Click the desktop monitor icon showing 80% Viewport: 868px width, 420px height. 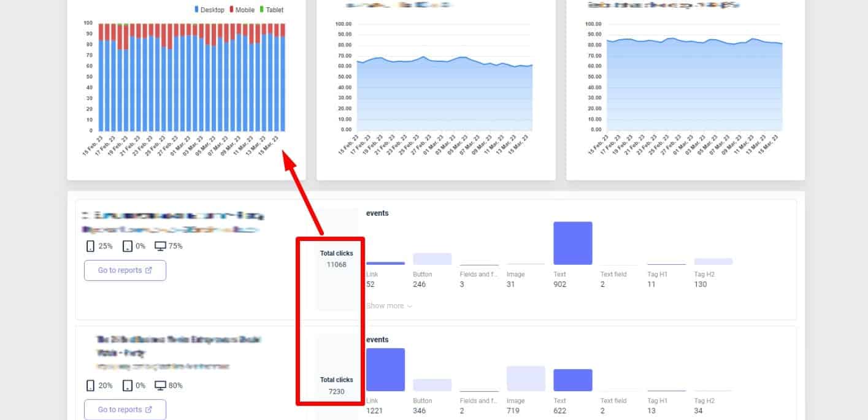[160, 386]
